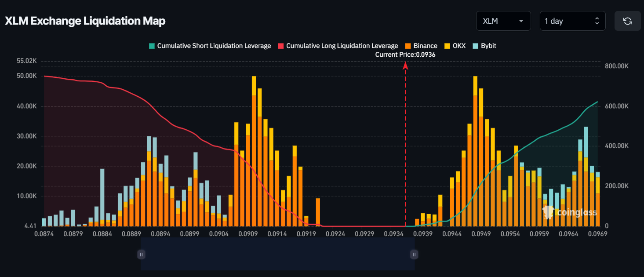Click the refresh chart icon button
The image size is (644, 277).
coord(627,21)
